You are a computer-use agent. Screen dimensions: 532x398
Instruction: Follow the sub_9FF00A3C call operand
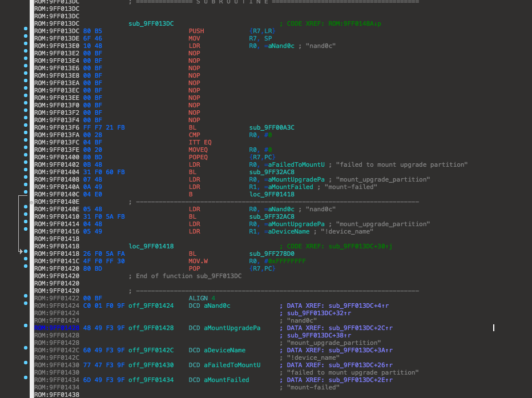272,127
